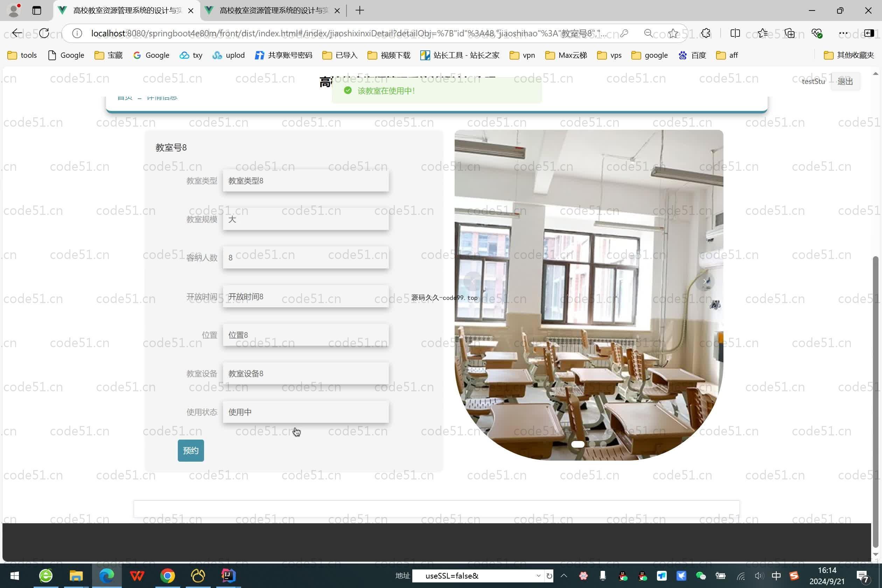Show hidden tray icons chevron
Image resolution: width=882 pixels, height=588 pixels.
coord(563,576)
